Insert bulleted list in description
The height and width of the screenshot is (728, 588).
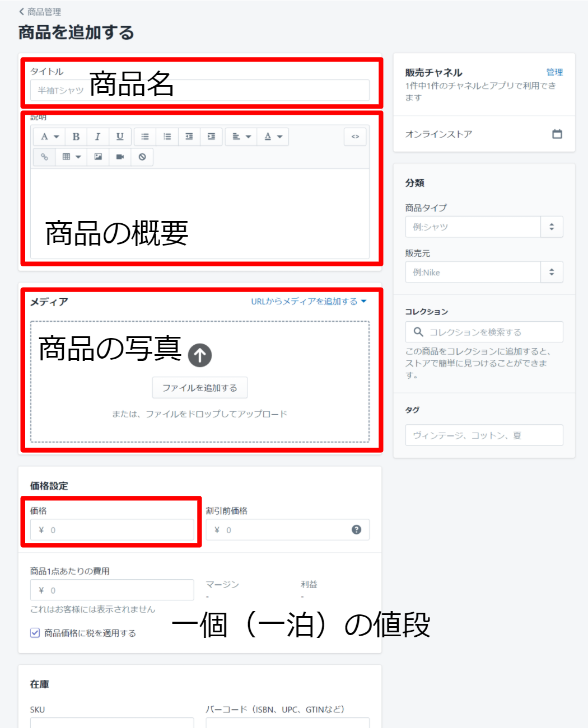[x=145, y=137]
